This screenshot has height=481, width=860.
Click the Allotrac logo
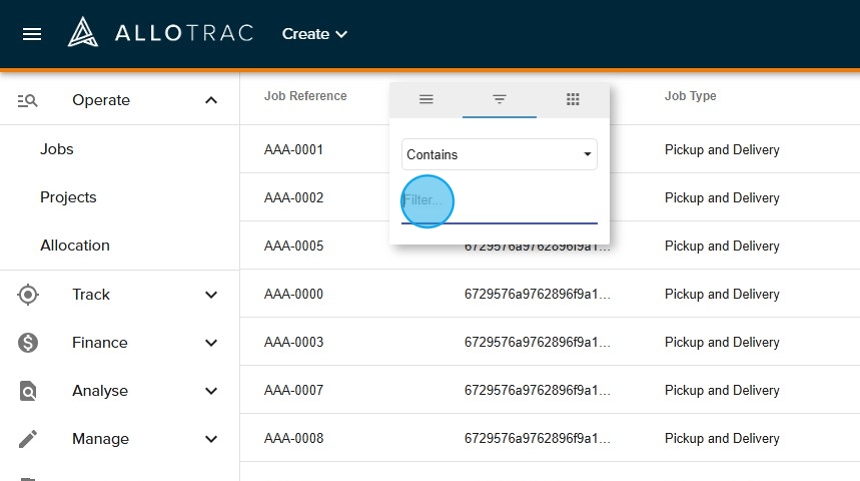(x=160, y=33)
